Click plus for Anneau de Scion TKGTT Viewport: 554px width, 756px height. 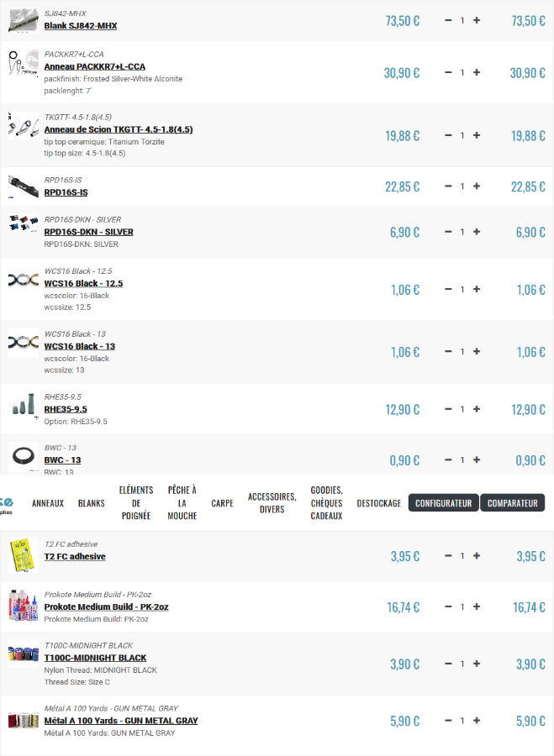[x=477, y=135]
